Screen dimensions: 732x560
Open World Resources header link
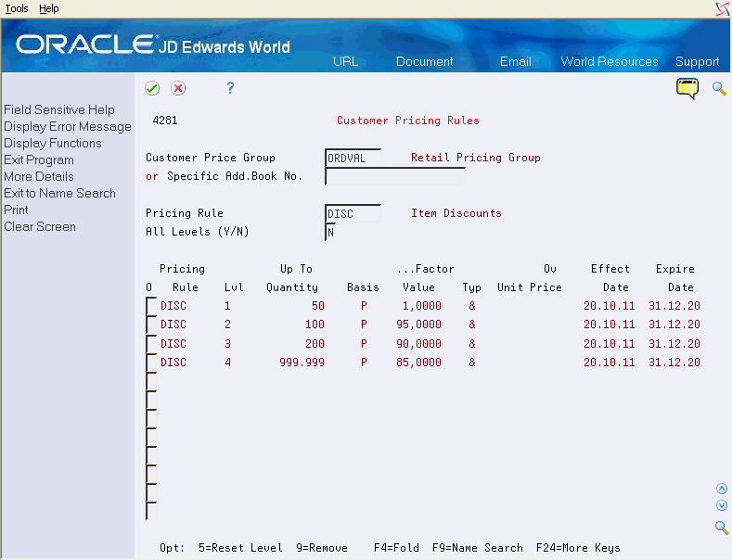click(x=610, y=61)
